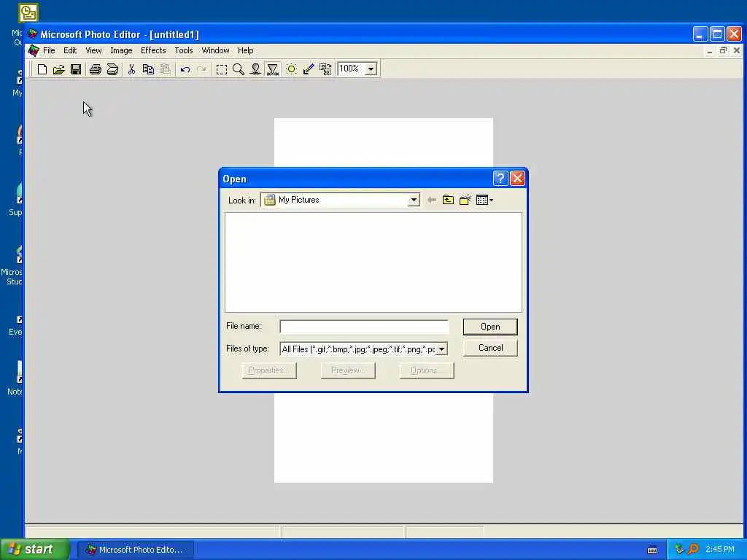Click the New document toolbar icon

tap(42, 69)
